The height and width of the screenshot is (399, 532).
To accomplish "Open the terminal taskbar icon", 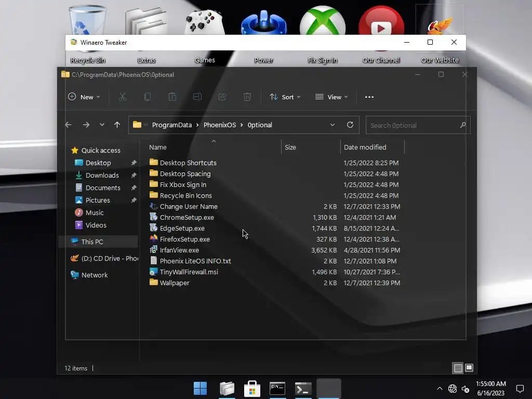I will [x=303, y=389].
